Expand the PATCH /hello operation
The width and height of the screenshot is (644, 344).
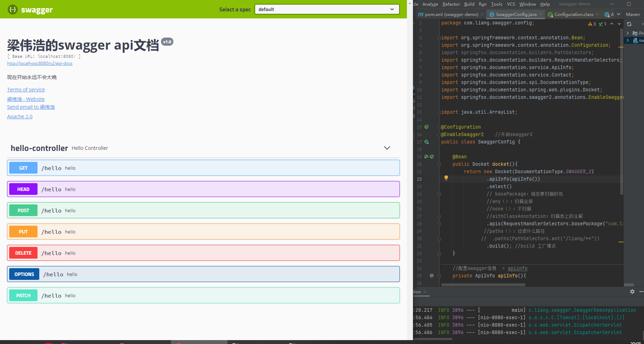click(203, 295)
